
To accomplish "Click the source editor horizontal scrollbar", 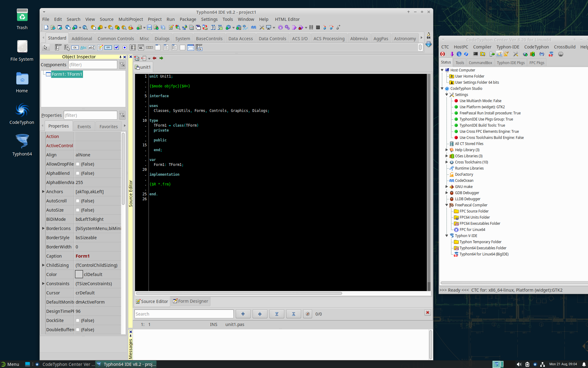I will click(239, 293).
